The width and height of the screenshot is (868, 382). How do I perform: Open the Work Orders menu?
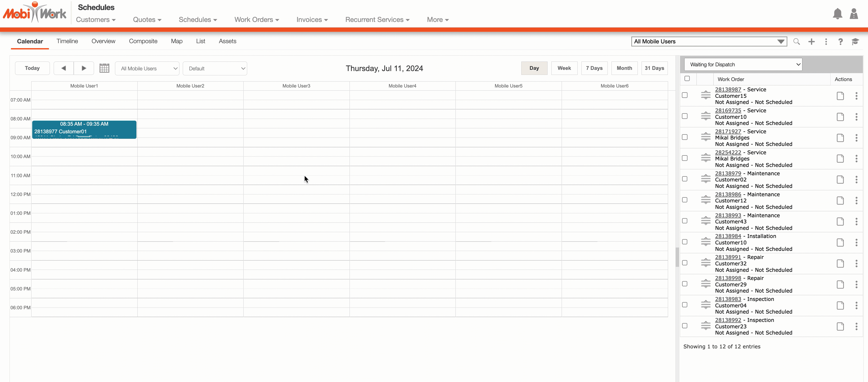click(256, 20)
